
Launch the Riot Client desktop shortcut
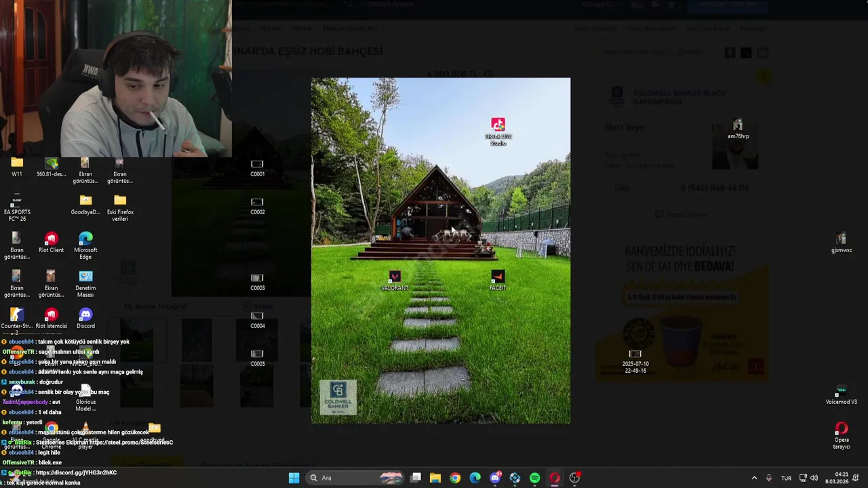coord(51,243)
